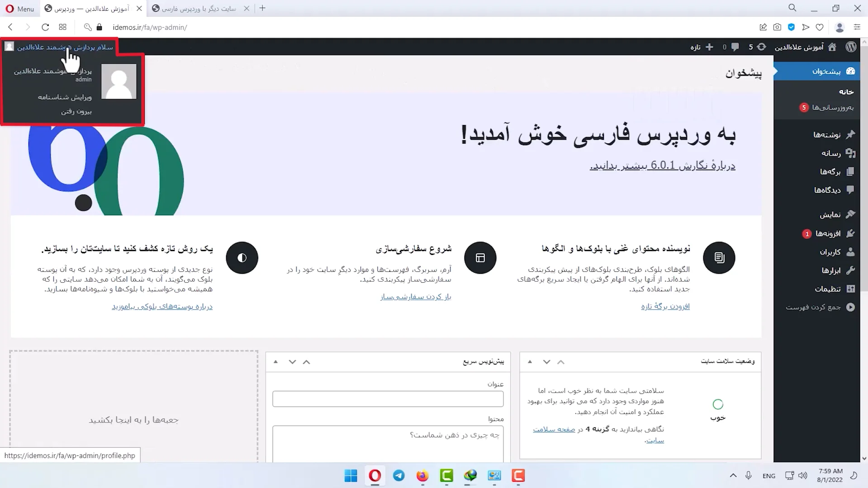Image resolution: width=868 pixels, height=488 pixels.
Task: Open پیشخوان dashboard menu item
Action: tap(817, 71)
